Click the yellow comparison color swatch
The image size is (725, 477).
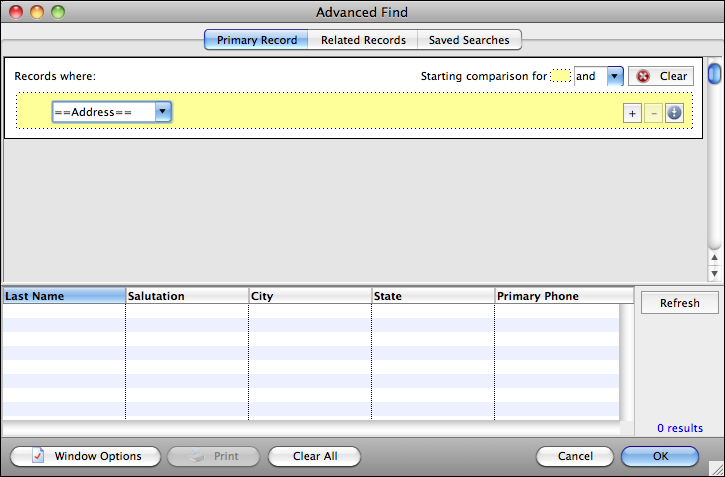click(561, 76)
